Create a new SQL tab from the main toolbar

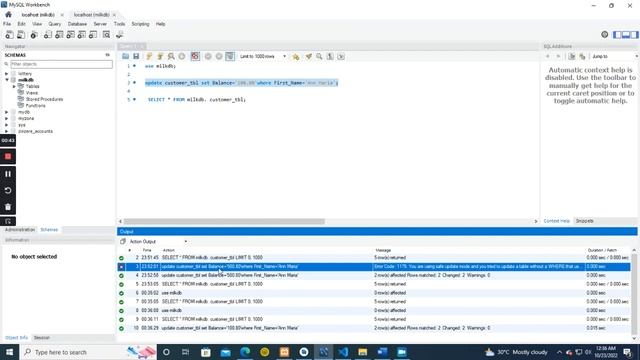9,35
